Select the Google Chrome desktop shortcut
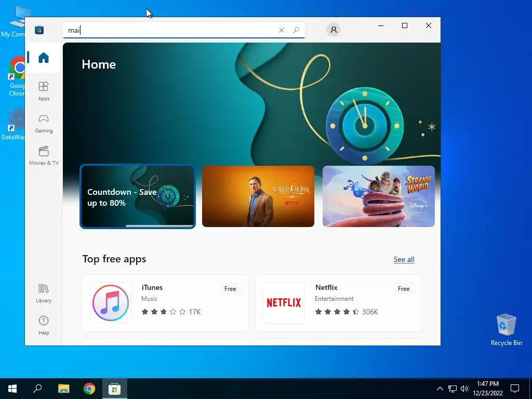Image resolution: width=532 pixels, height=399 pixels. click(x=17, y=76)
